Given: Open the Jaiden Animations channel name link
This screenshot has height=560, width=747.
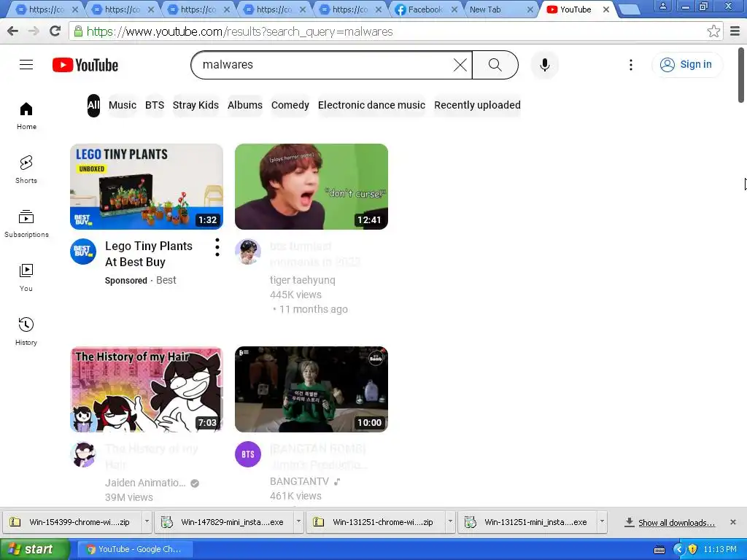Looking at the screenshot, I should (145, 483).
